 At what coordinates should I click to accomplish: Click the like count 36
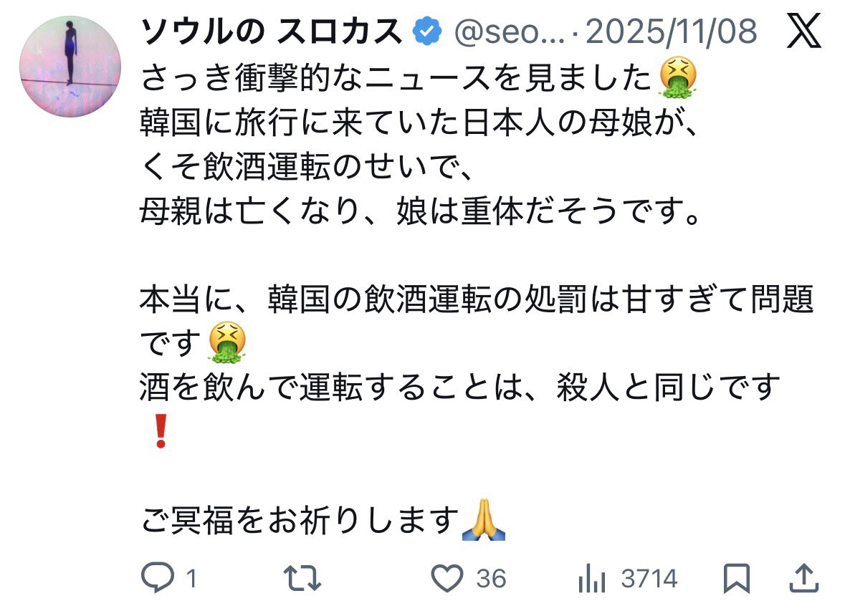tap(491, 579)
